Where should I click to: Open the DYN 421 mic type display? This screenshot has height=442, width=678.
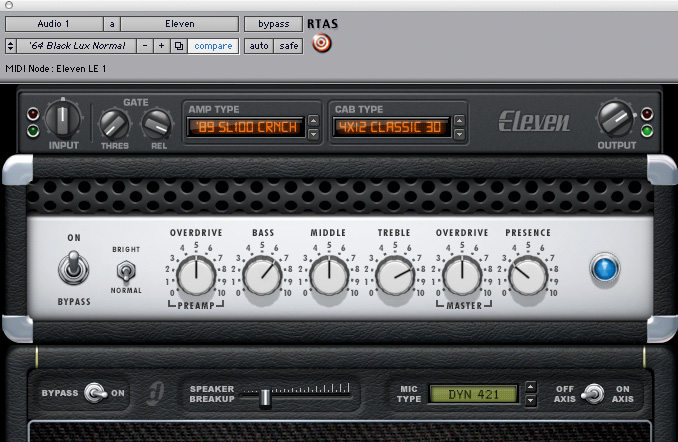[x=473, y=394]
